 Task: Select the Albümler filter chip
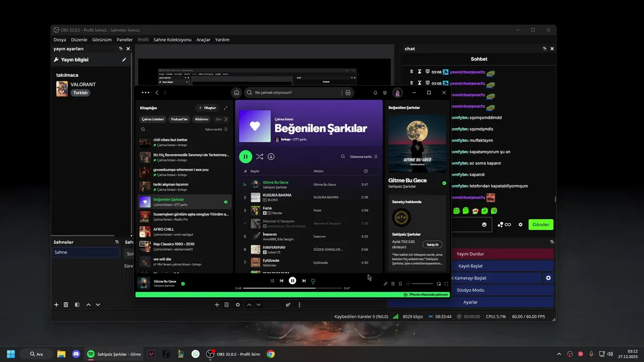[202, 119]
